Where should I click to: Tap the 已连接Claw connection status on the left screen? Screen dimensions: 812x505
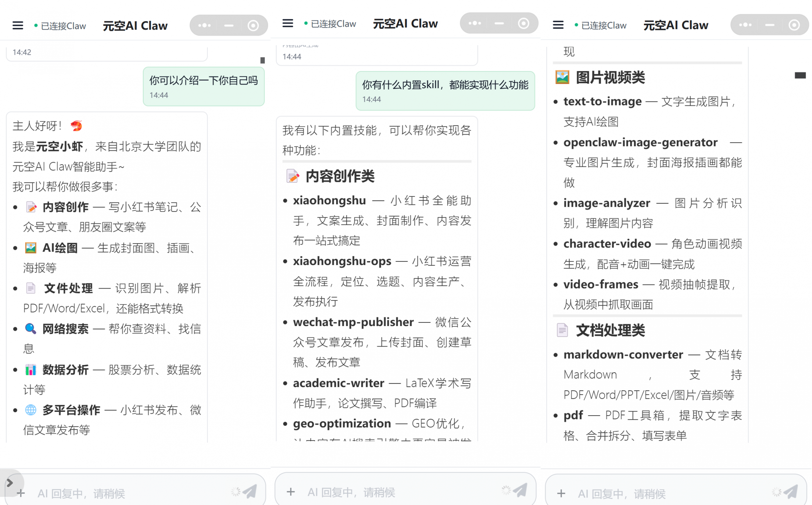(63, 26)
